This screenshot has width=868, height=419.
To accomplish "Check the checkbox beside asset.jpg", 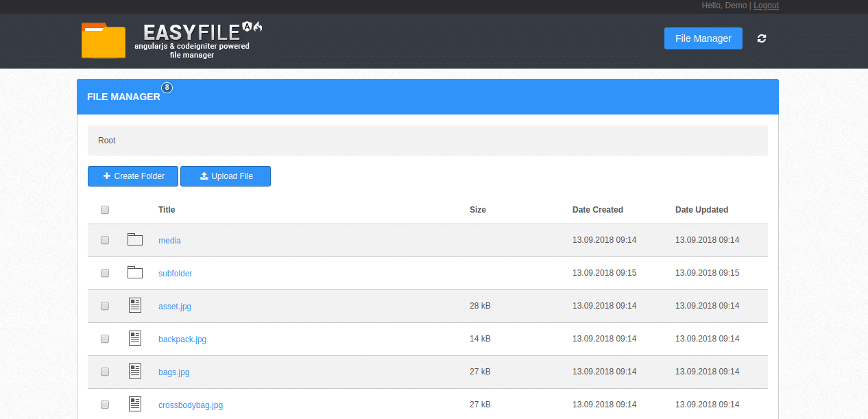I will click(104, 306).
